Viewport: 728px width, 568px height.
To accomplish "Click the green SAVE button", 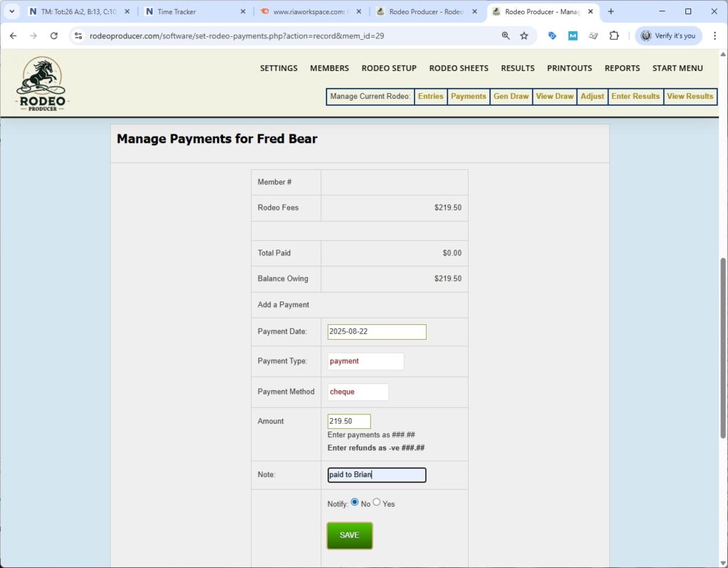I will (349, 535).
